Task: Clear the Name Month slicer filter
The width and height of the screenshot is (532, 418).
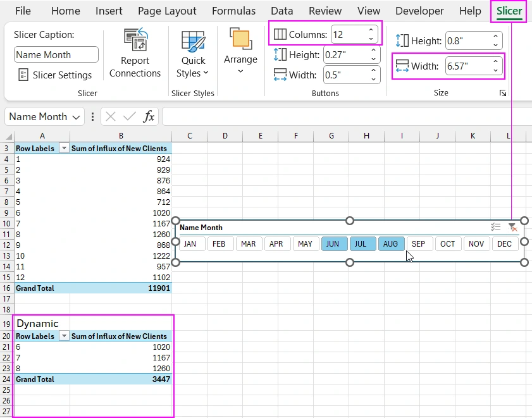Action: (x=512, y=226)
